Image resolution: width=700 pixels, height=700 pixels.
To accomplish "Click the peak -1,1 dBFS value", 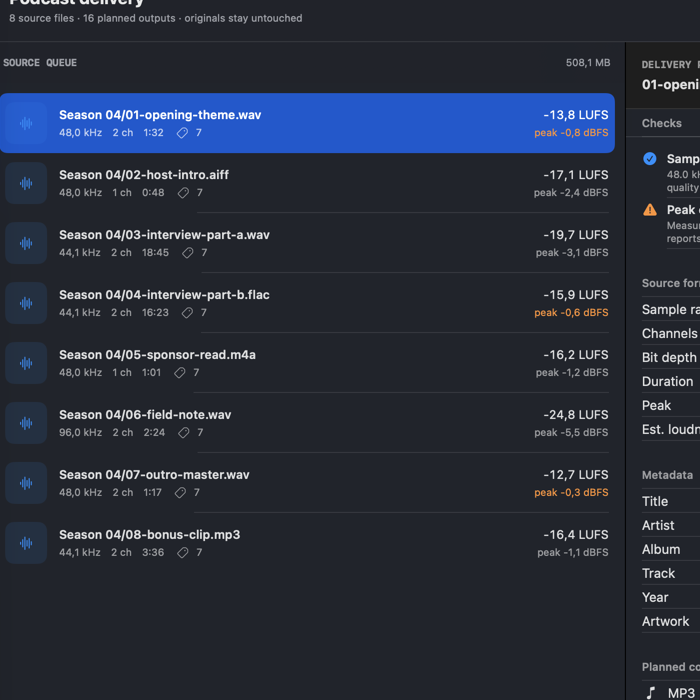I will 573,553.
